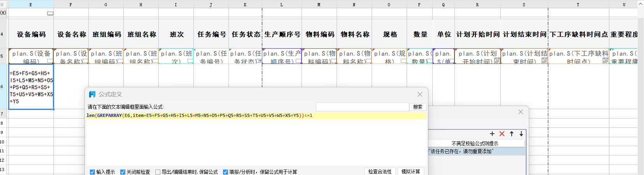Close the validation dialog behind the formula dialog
Image resolution: width=644 pixels, height=175 pixels.
521,112
